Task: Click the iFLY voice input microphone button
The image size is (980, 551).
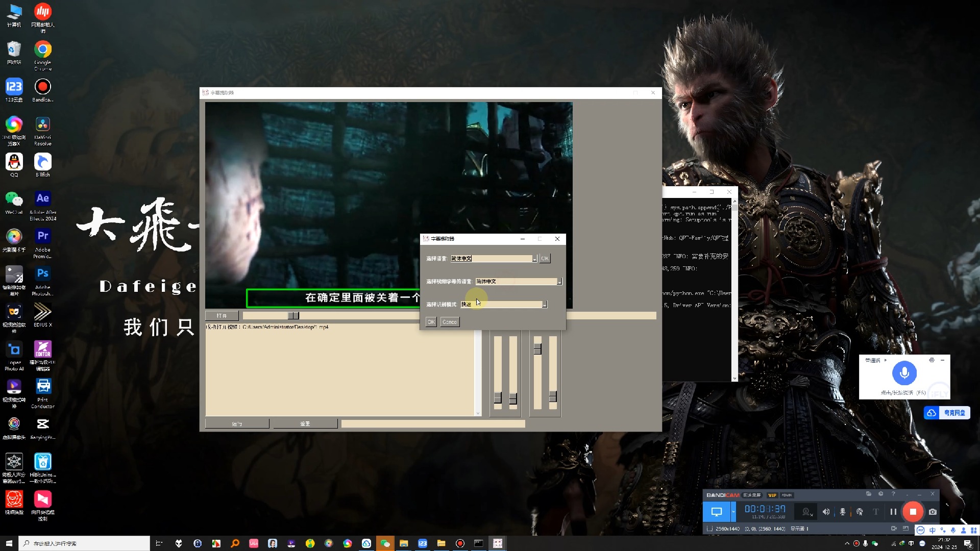Action: coord(904,373)
